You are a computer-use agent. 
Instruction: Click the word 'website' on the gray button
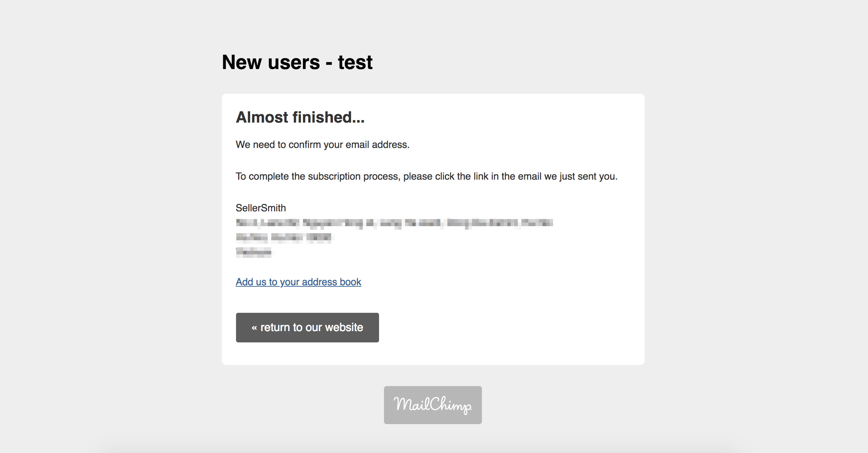tap(344, 327)
